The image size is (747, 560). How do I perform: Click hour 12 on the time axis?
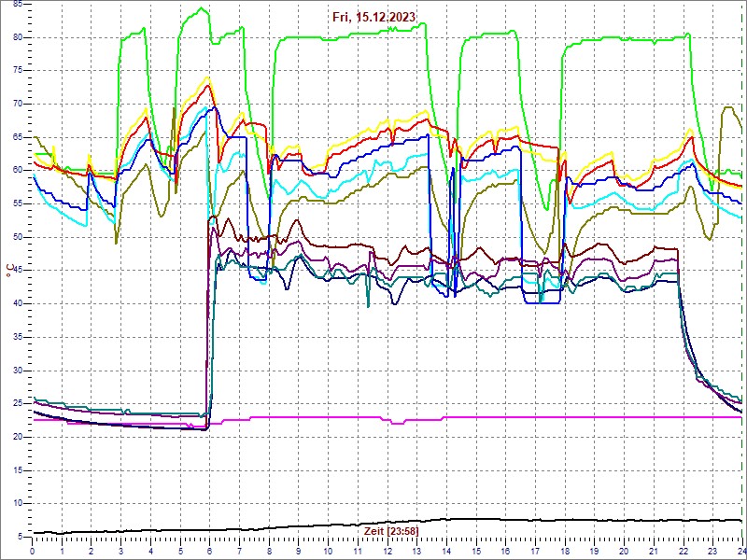click(388, 549)
